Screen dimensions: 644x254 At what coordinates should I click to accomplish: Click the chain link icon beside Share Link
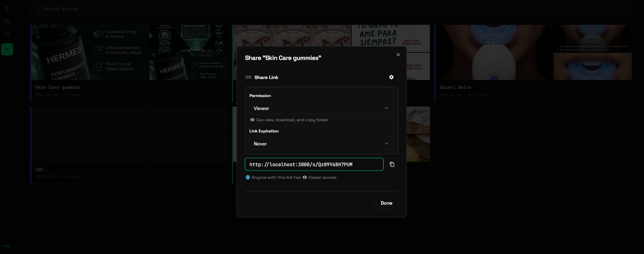point(248,77)
